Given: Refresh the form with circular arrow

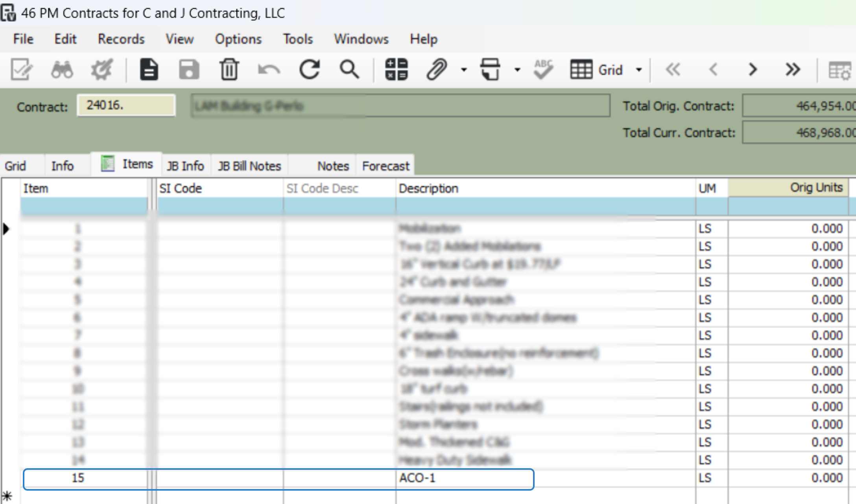Looking at the screenshot, I should click(x=310, y=70).
